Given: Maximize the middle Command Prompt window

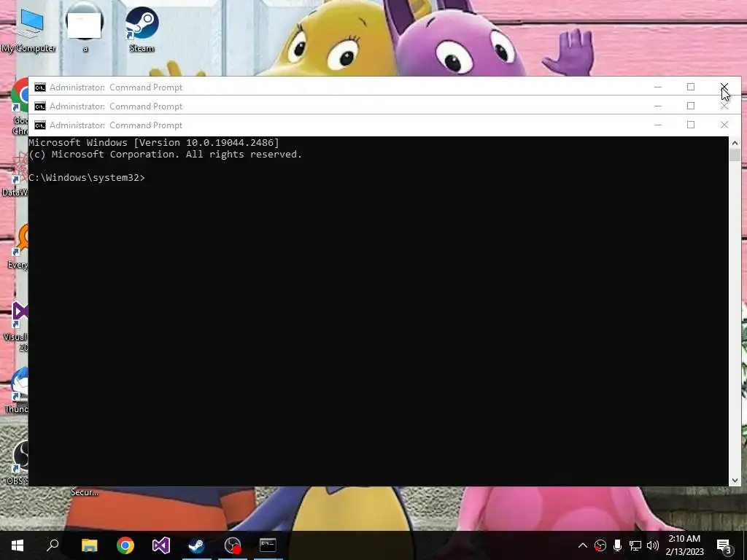Looking at the screenshot, I should 691,106.
